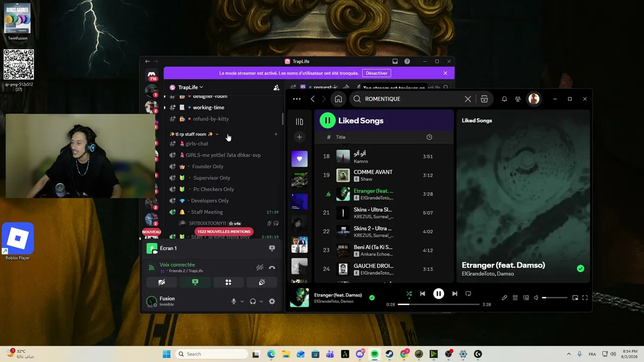Screen dimensions: 644x362
Task: Open the Spotify profile avatar menu
Action: click(534, 99)
